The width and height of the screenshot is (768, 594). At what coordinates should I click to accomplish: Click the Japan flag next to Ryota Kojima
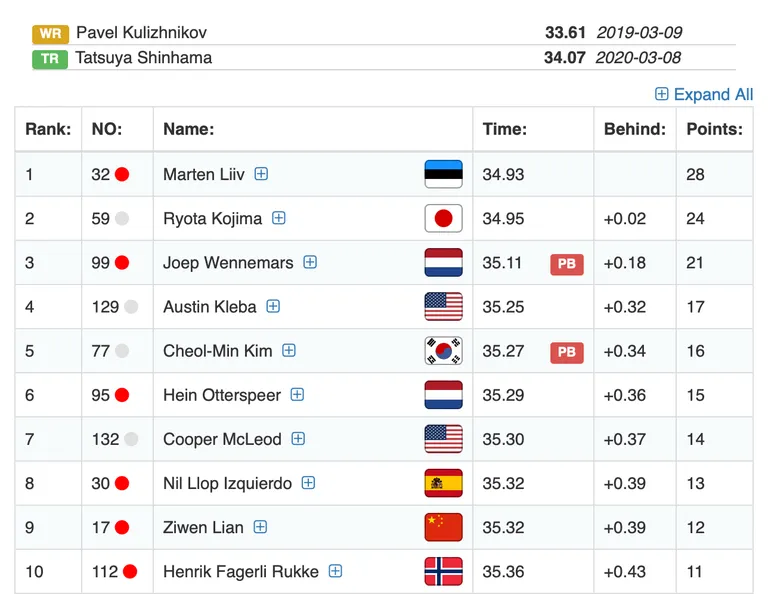[443, 218]
